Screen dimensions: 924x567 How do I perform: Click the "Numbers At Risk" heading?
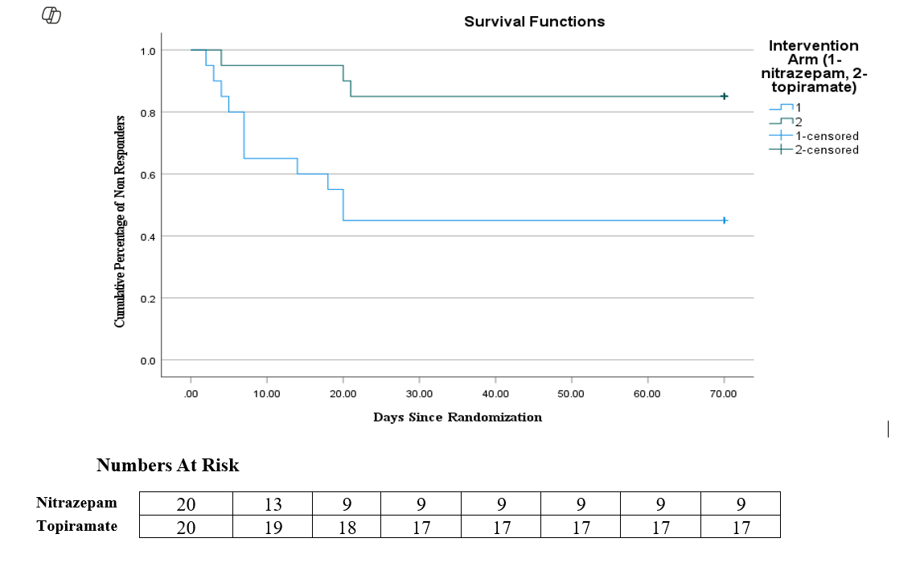pyautogui.click(x=167, y=466)
